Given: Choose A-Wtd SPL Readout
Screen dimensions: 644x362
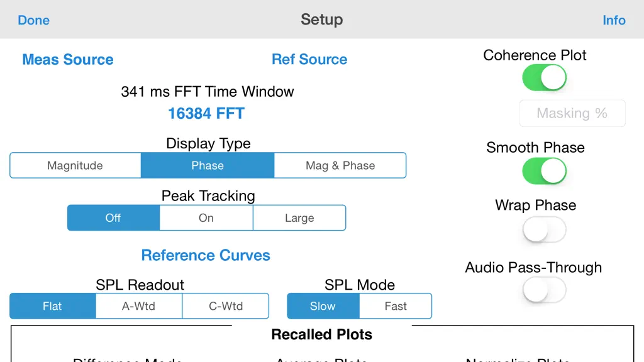Looking at the screenshot, I should (x=139, y=306).
